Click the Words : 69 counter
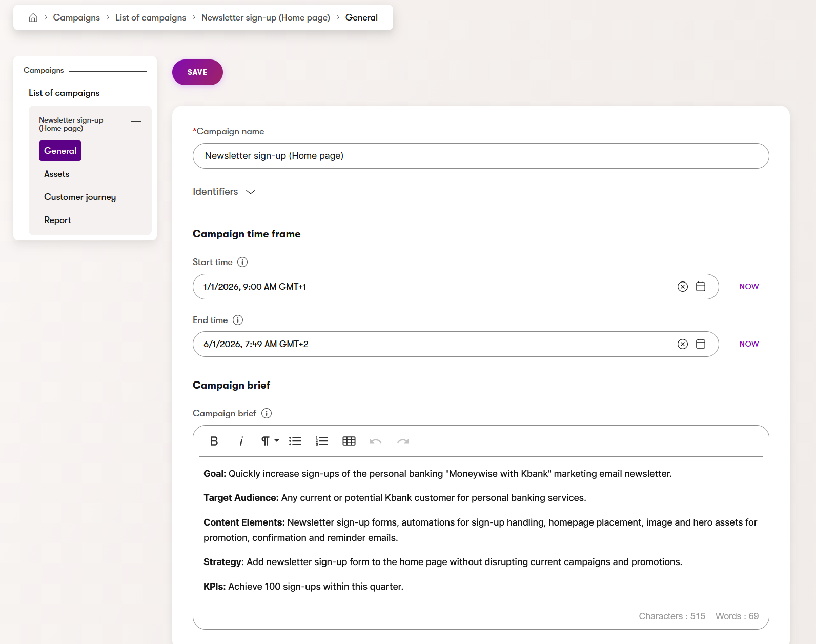This screenshot has width=816, height=644. click(737, 616)
